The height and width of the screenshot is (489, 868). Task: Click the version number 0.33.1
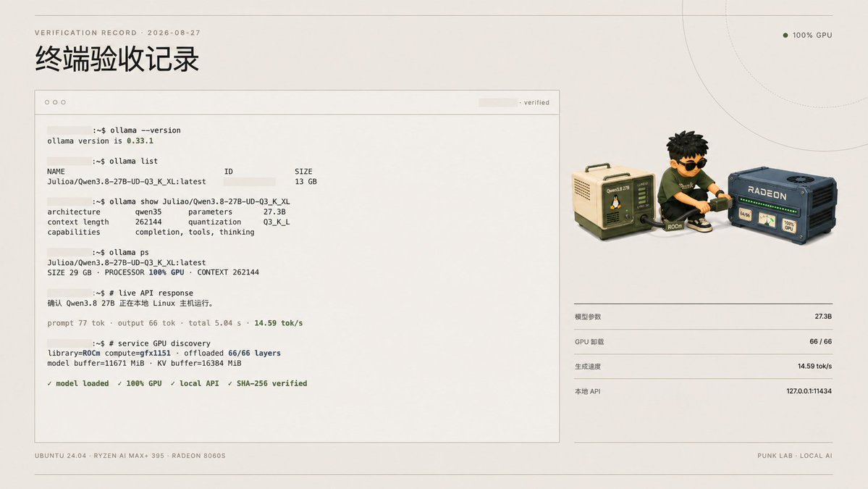(x=140, y=141)
